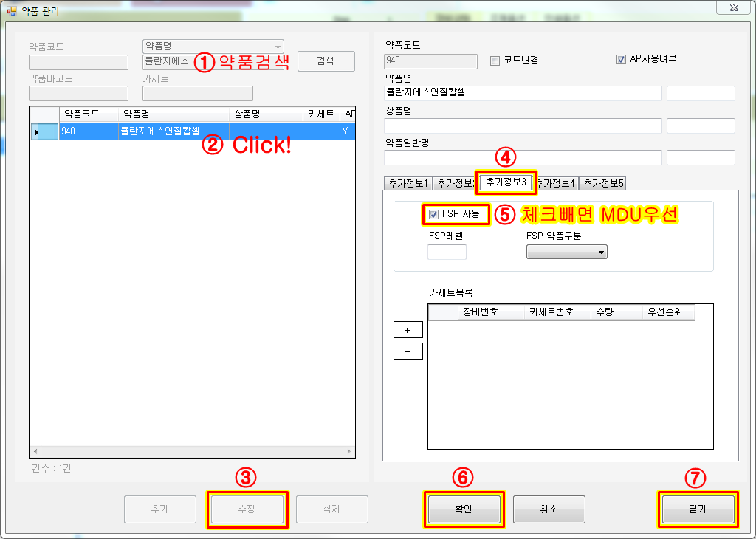Click the 약품 관리 window icon in title bar
The image size is (756, 539).
coord(11,11)
